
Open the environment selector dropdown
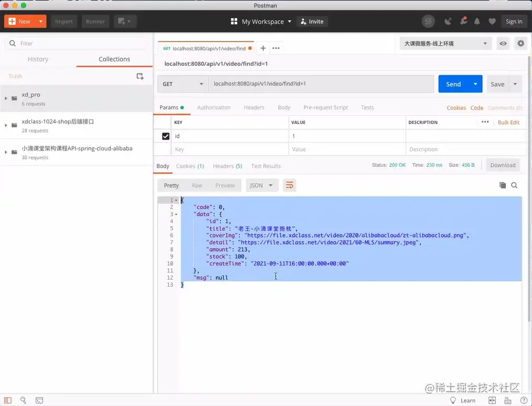click(x=445, y=43)
